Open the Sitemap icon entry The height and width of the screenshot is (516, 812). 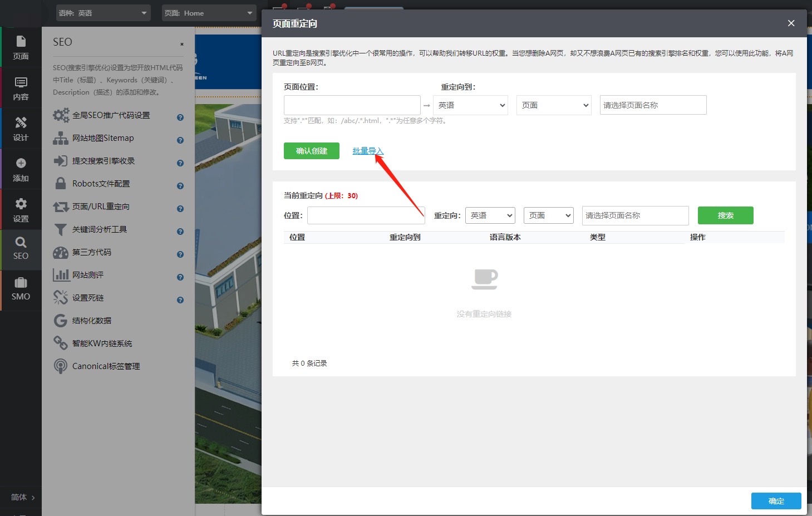point(60,138)
